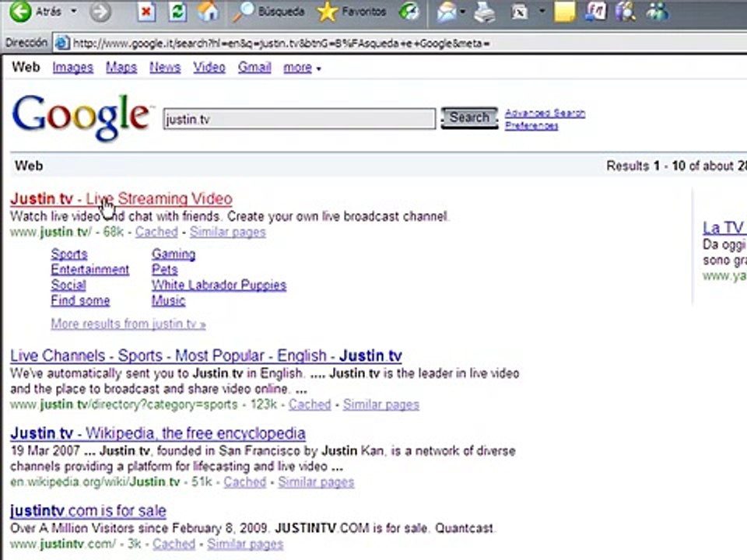Open Similar pages for 123k sports result

coord(381,404)
